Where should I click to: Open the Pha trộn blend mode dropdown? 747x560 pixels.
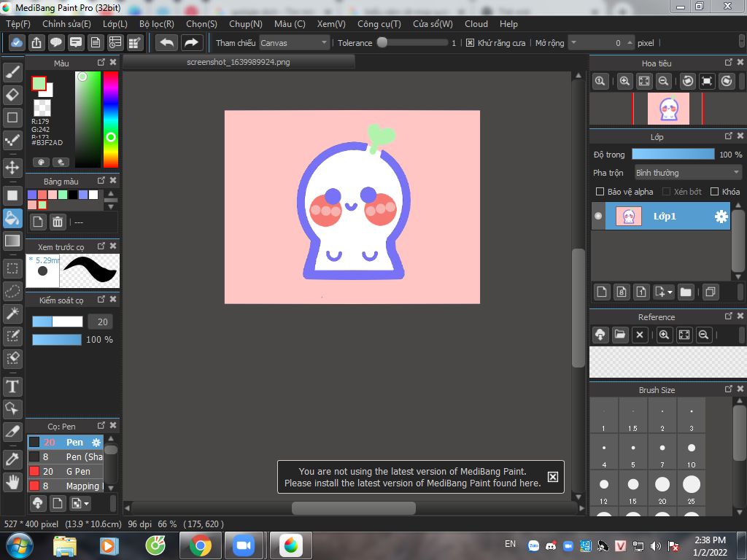pyautogui.click(x=688, y=172)
